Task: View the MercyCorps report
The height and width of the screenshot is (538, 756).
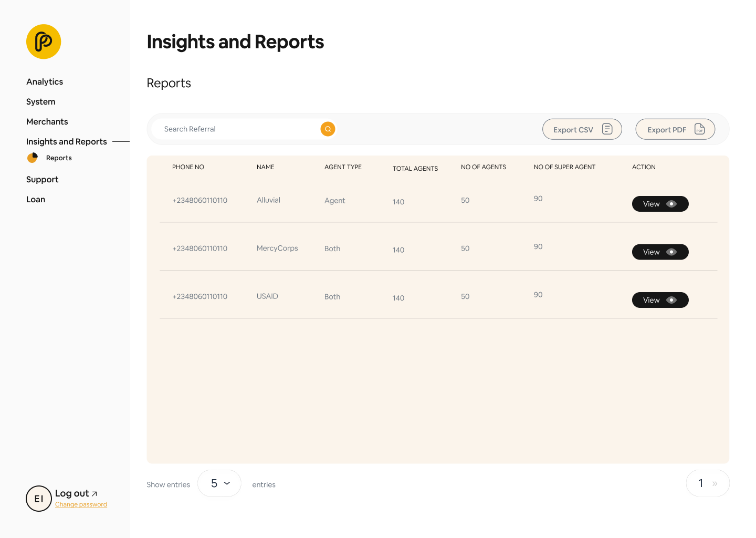Action: point(660,252)
